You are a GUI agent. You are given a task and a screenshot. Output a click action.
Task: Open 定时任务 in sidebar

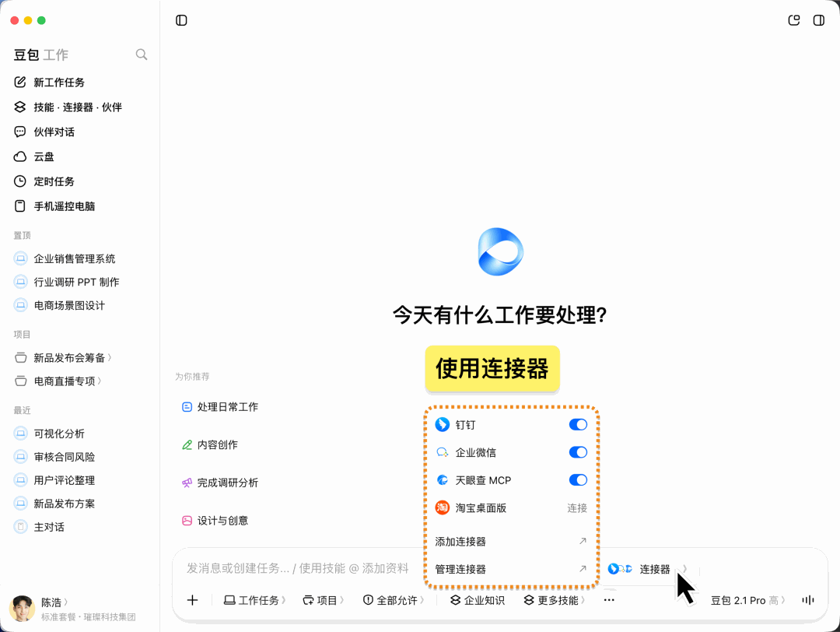click(54, 181)
